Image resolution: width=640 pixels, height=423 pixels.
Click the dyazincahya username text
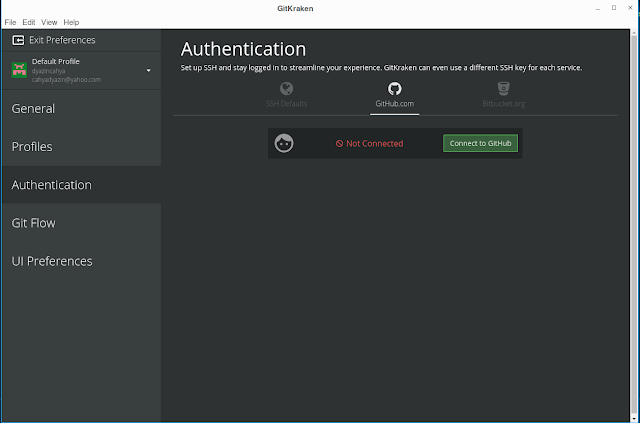pos(48,71)
